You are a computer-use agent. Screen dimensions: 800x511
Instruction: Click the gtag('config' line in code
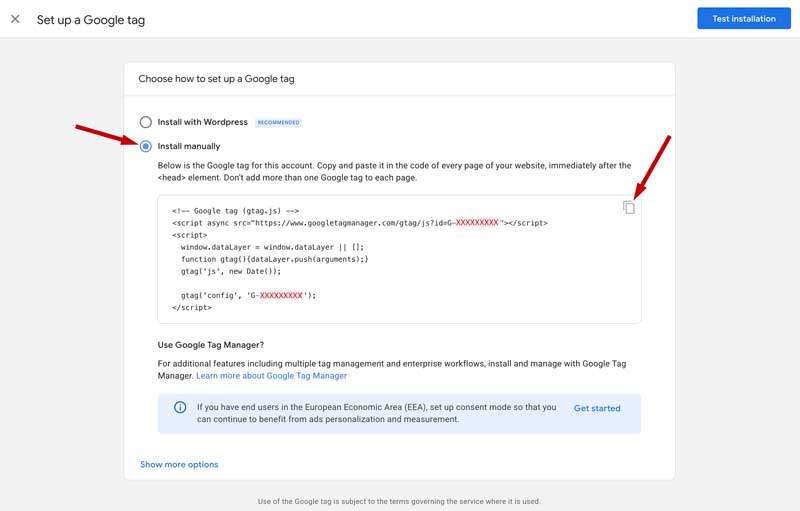point(248,295)
